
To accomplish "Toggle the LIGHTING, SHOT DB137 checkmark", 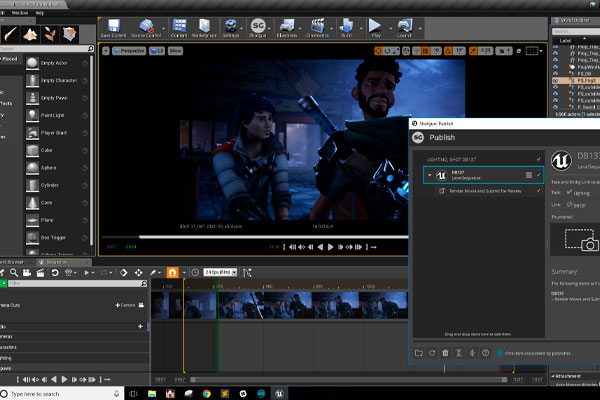I will coord(539,159).
